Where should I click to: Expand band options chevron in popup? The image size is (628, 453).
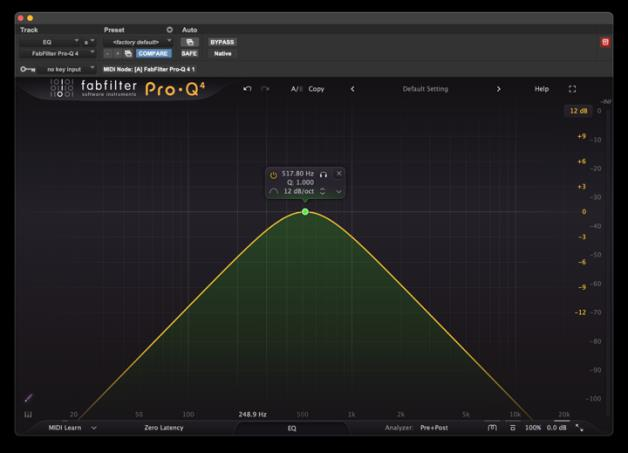tap(339, 192)
